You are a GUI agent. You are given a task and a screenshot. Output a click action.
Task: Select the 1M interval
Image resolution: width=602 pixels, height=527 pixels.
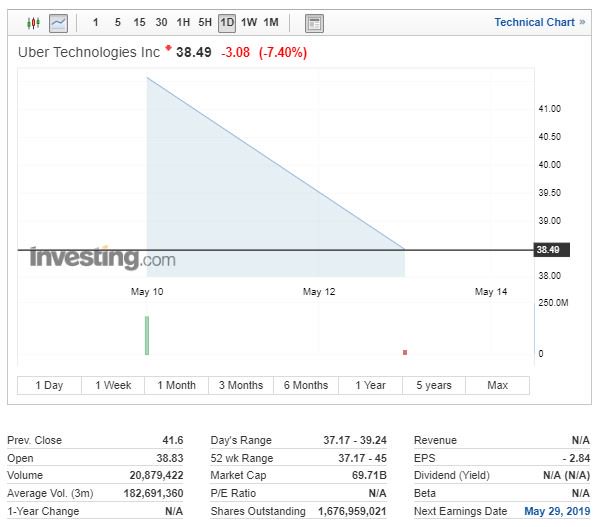pyautogui.click(x=271, y=22)
